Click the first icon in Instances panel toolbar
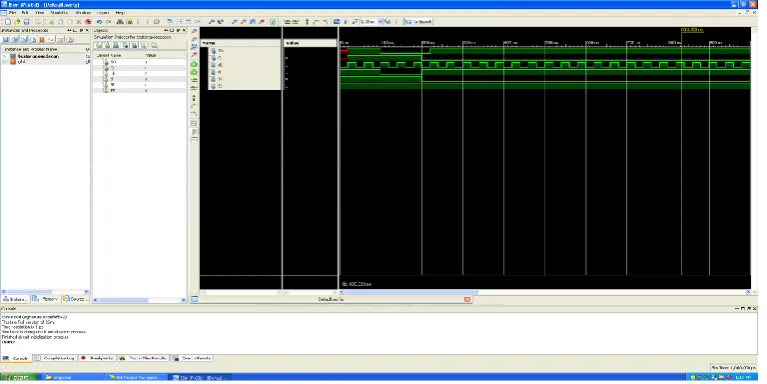Image resolution: width=767 pixels, height=384 pixels. [x=6, y=39]
